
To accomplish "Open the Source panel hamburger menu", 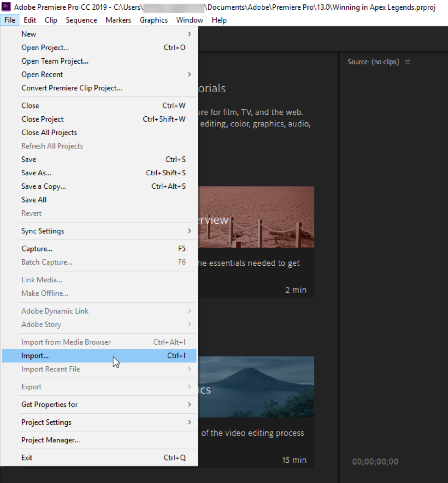I will pos(407,62).
